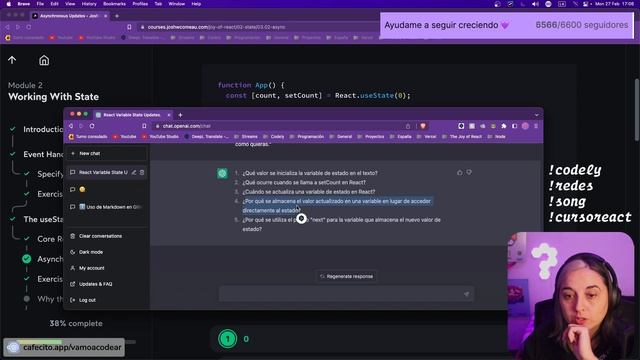The width and height of the screenshot is (640, 360).
Task: Toggle the browser sidebar panel icon
Action: pos(514,126)
